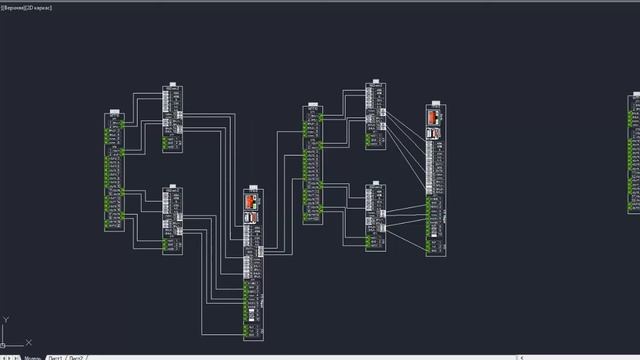The width and height of the screenshot is (640, 360).
Task: Select the orange connector in the lowest central module
Action: pos(250,201)
